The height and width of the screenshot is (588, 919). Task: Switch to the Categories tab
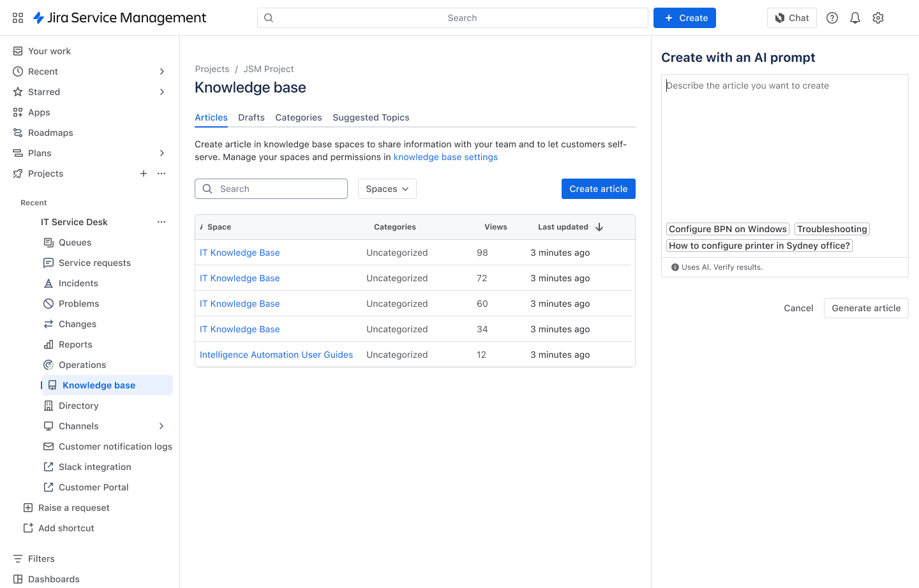click(299, 117)
